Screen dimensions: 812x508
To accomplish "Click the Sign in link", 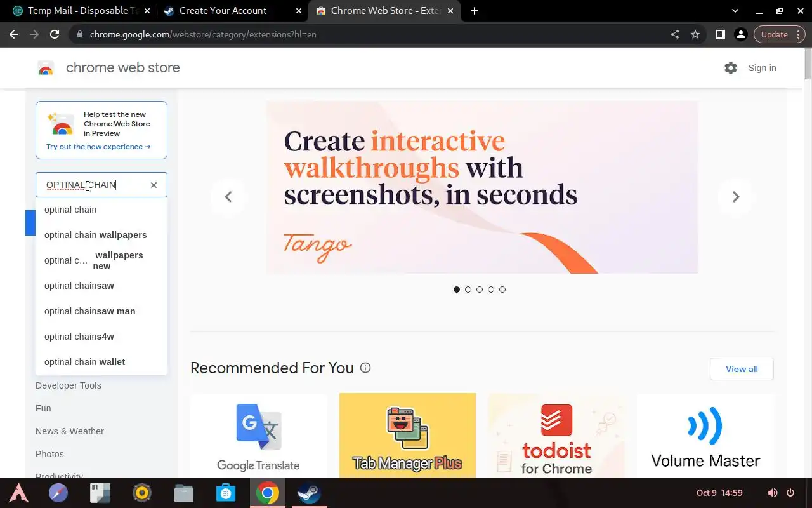I will click(762, 68).
